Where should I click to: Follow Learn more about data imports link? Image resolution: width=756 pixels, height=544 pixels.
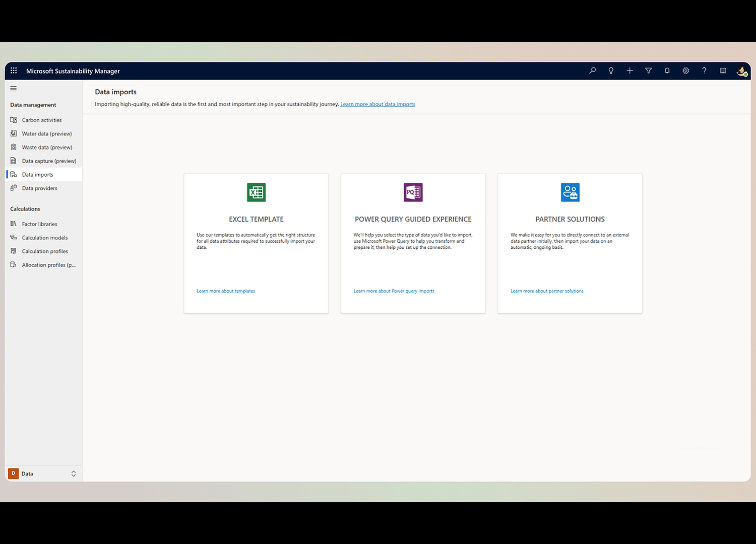pos(377,104)
